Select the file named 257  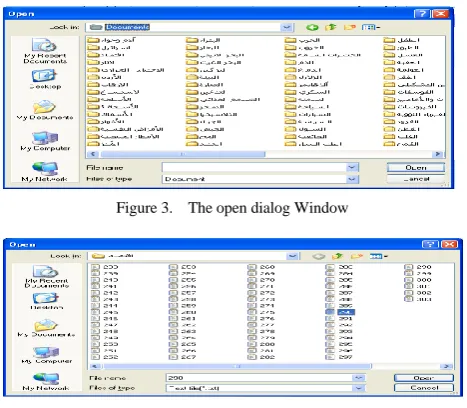click(183, 293)
